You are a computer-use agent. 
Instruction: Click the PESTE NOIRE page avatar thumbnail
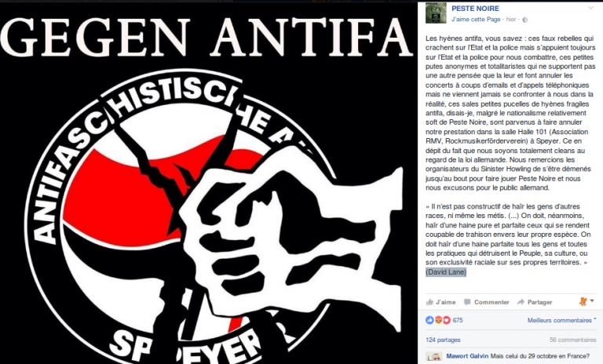point(436,13)
